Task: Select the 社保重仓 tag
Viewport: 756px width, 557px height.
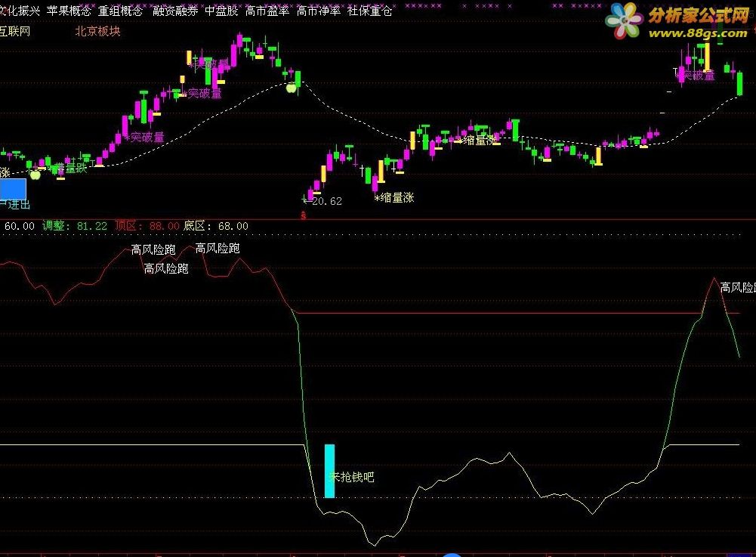Action: tap(370, 11)
